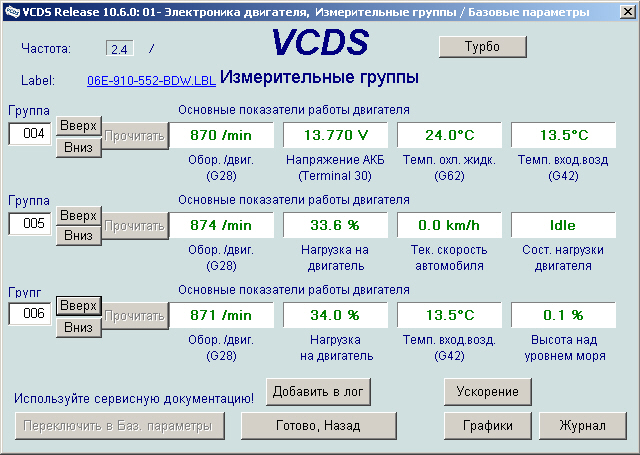Select the 871 /min value in group 006
This screenshot has width=640, height=455.
pos(221,315)
